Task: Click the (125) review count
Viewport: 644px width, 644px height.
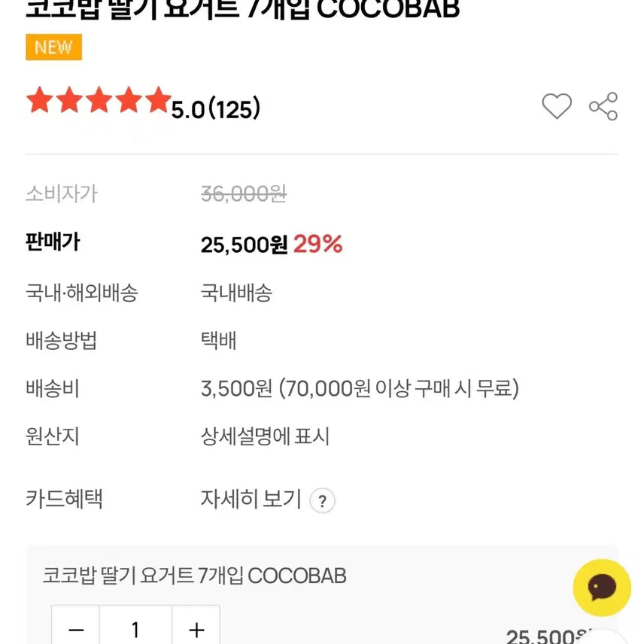Action: pyautogui.click(x=233, y=110)
